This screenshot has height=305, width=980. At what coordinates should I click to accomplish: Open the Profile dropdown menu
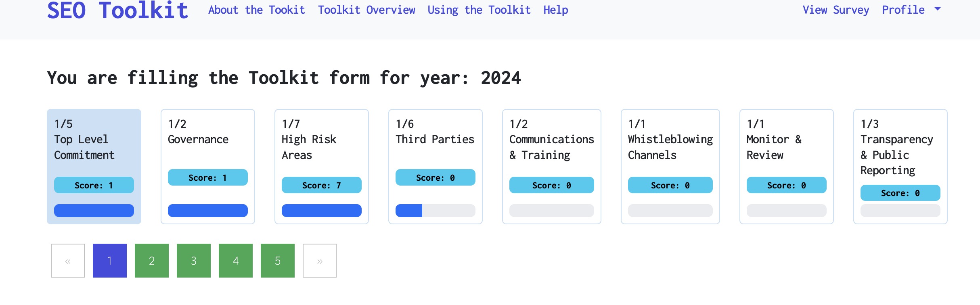click(911, 10)
